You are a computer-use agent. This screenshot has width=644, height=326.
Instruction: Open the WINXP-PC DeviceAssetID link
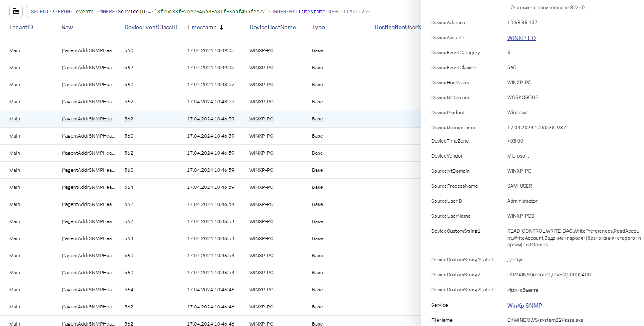[521, 38]
